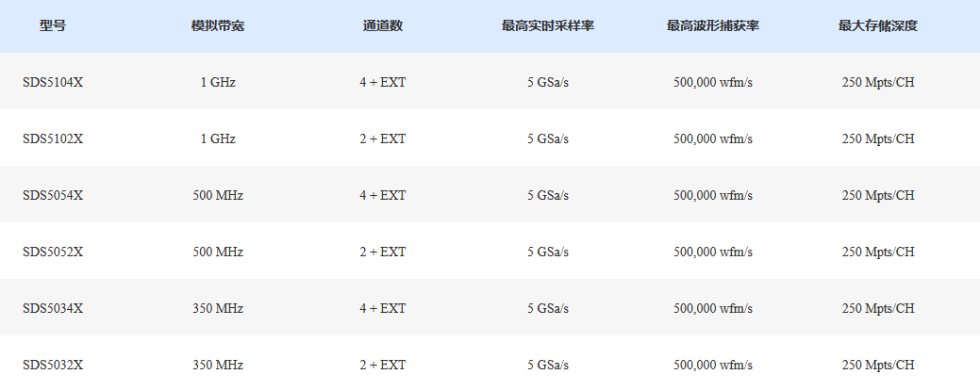Click the 型号 column header

(53, 26)
